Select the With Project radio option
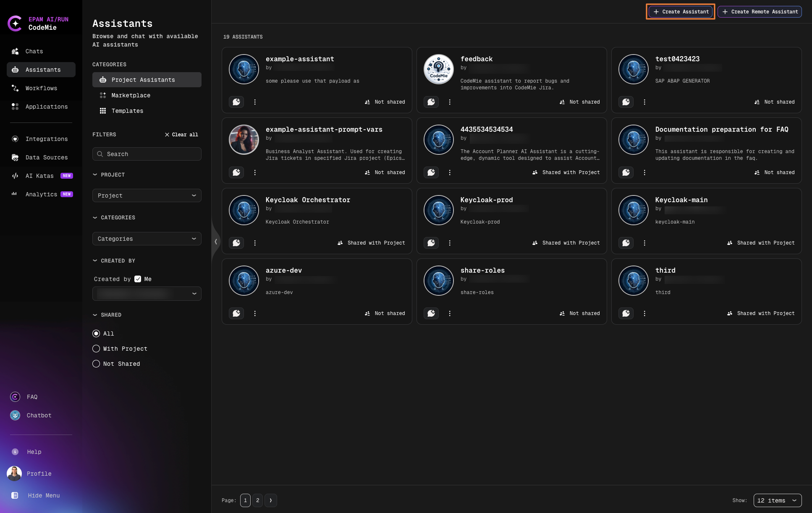The height and width of the screenshot is (513, 812). [96, 349]
